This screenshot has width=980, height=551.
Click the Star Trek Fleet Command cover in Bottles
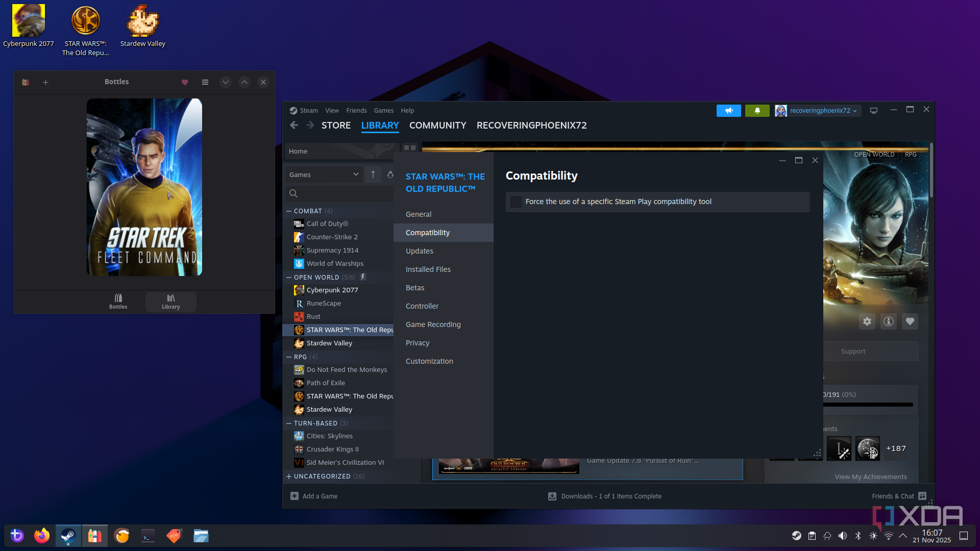(x=144, y=187)
